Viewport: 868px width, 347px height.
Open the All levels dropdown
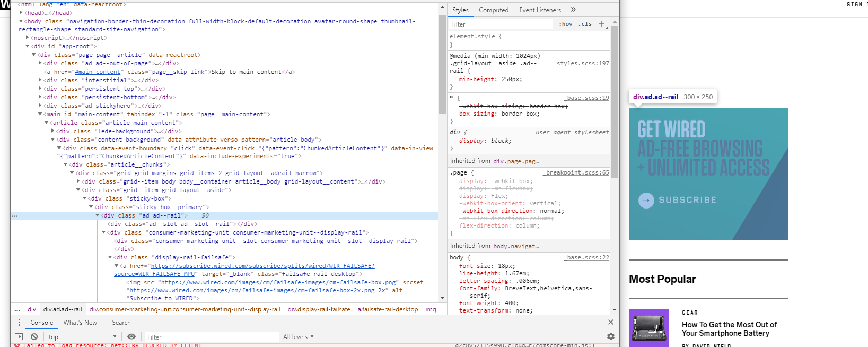click(x=299, y=337)
